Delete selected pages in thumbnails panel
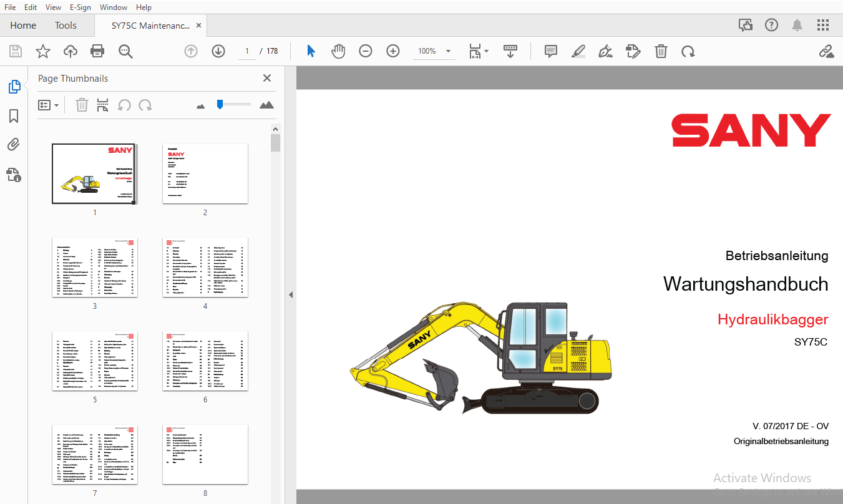 click(x=82, y=105)
